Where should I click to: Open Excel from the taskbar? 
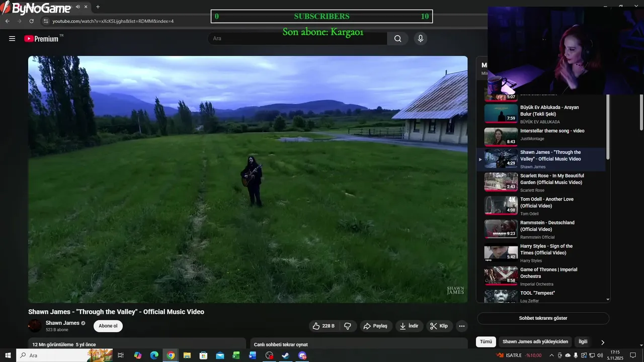tap(236, 355)
